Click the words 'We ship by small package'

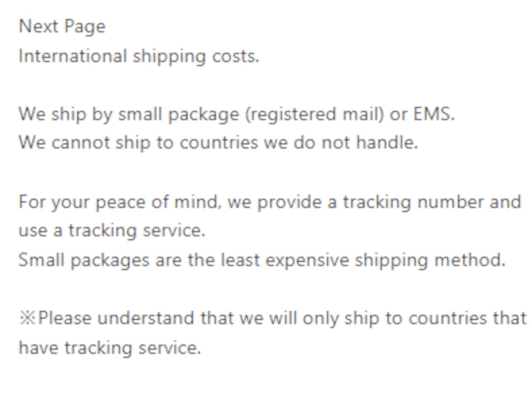coord(129,114)
